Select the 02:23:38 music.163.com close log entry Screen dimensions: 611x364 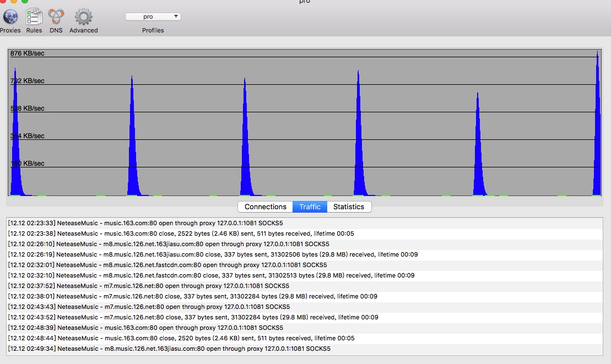pyautogui.click(x=181, y=233)
